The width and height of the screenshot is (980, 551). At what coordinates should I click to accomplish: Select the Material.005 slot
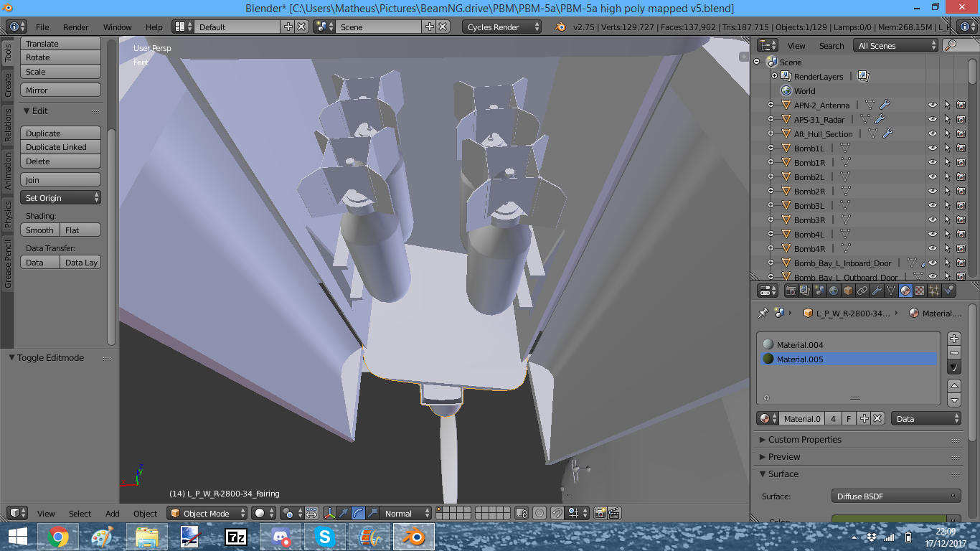[849, 359]
